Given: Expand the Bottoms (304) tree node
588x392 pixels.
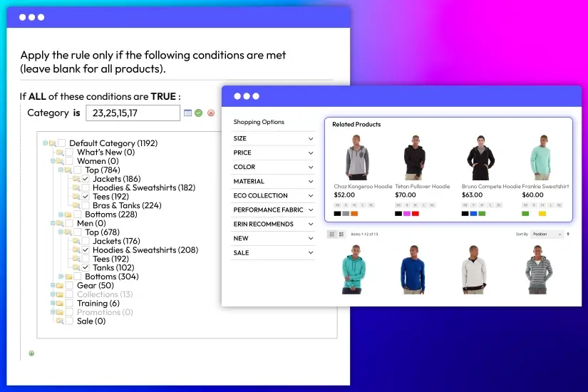Looking at the screenshot, I should (61, 277).
